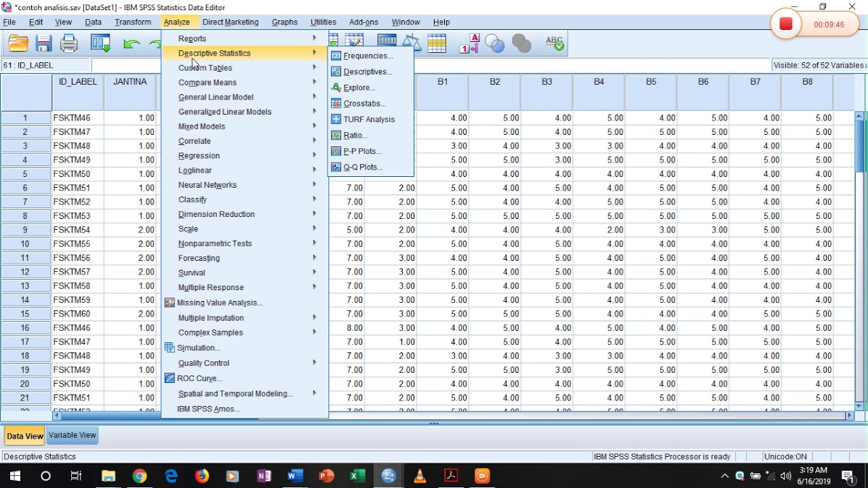This screenshot has width=868, height=488.
Task: Expand the Correlate submenu
Action: tap(245, 141)
